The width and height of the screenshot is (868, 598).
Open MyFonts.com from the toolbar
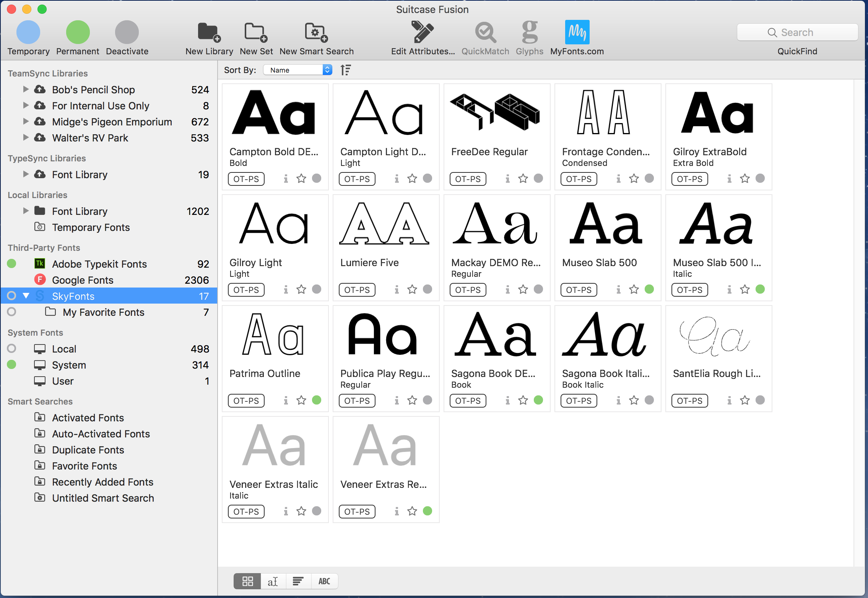click(x=577, y=32)
